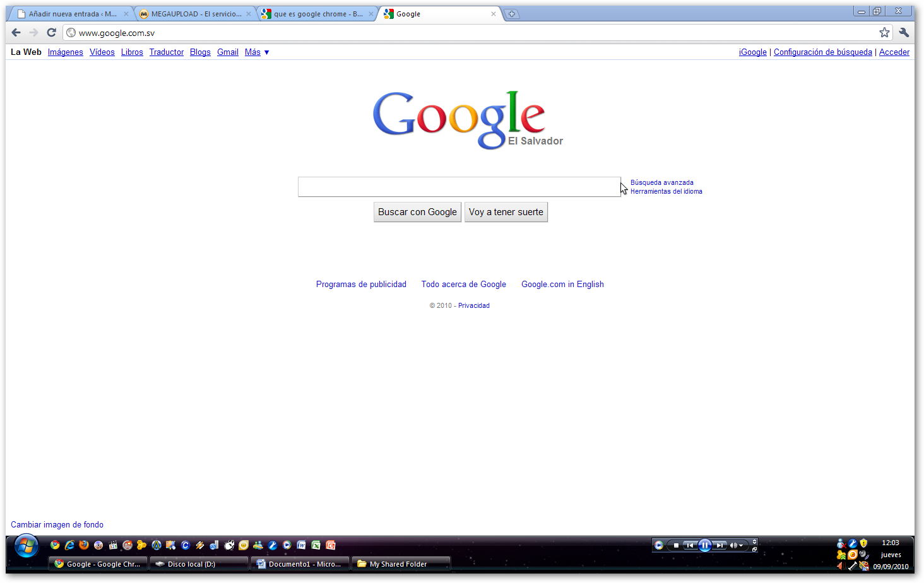Click the Chrome back arrow

pos(16,33)
